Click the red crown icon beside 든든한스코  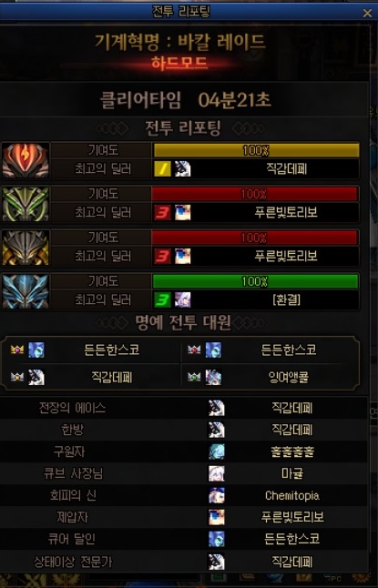click(194, 350)
